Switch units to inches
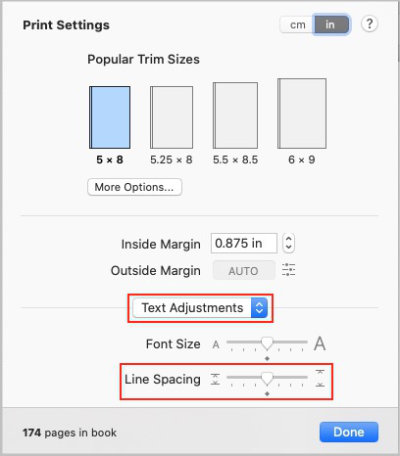Screen dimensions: 400x456 click(331, 25)
